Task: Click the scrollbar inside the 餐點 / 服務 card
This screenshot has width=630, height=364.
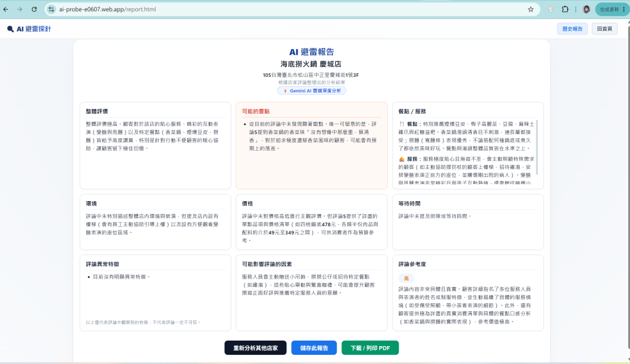Action: point(536,147)
